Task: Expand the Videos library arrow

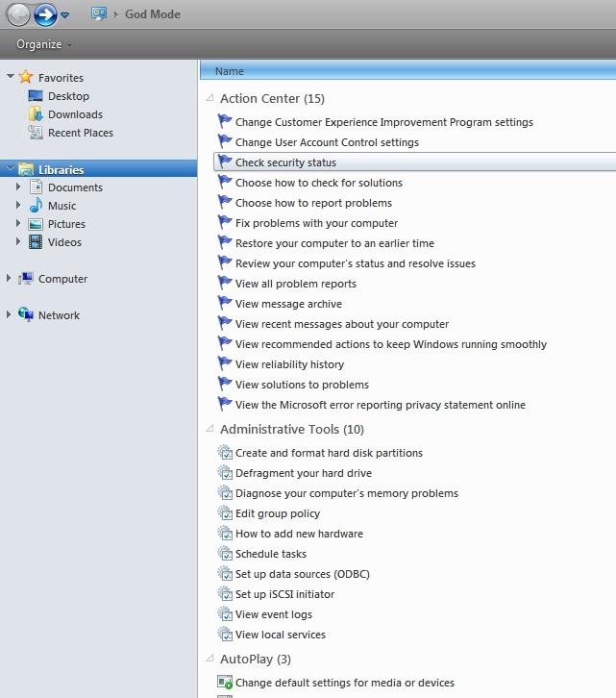Action: tap(18, 241)
